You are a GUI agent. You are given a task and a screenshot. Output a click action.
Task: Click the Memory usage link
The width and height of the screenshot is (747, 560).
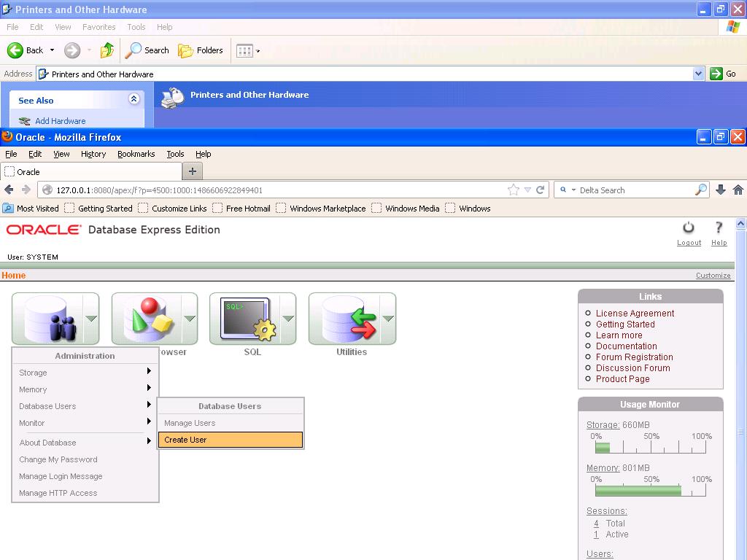603,467
